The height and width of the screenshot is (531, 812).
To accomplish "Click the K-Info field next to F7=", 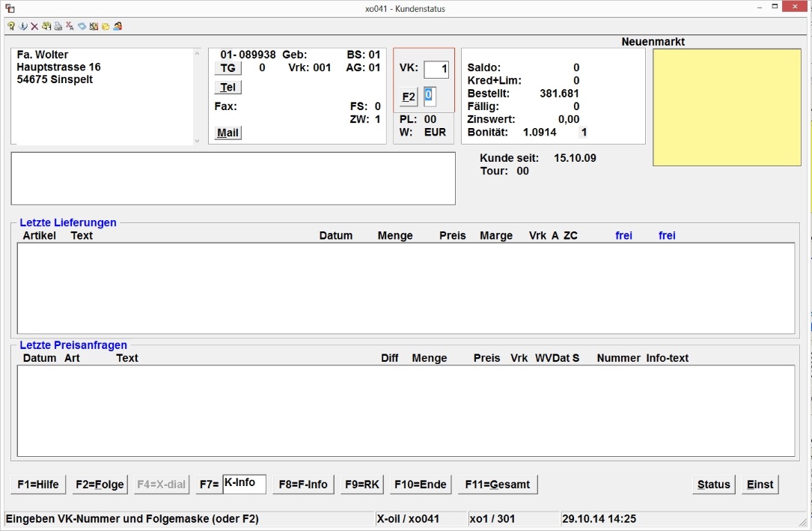I will coord(245,484).
